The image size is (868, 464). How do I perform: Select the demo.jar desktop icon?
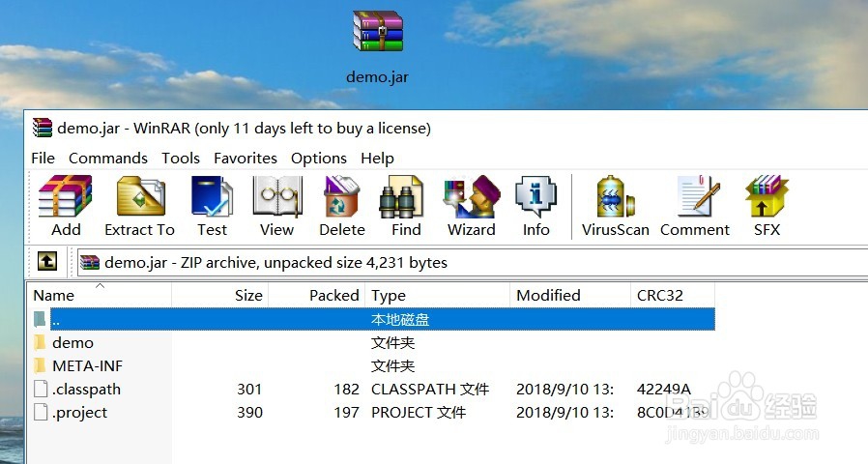(x=378, y=31)
